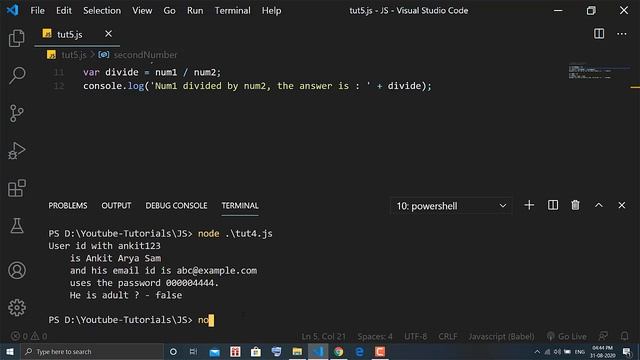Screen dimensions: 640x360
Task: Open File Explorer from taskbar
Action: 297,351
